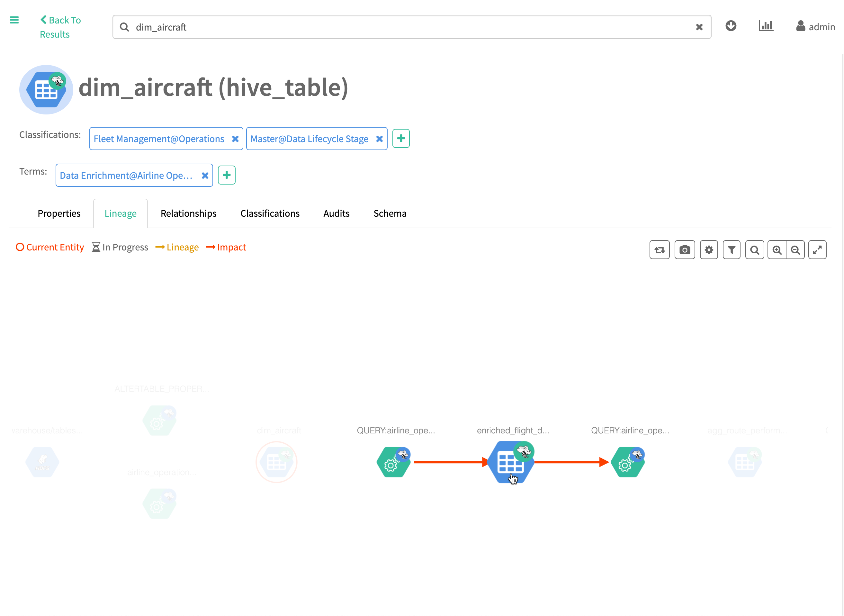Open the statistics bar chart icon

pyautogui.click(x=766, y=26)
